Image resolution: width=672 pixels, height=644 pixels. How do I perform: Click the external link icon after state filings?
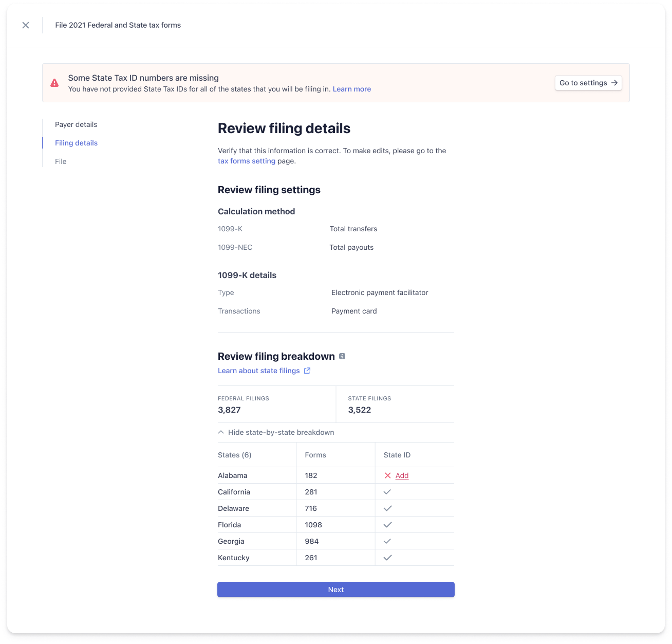click(x=307, y=371)
